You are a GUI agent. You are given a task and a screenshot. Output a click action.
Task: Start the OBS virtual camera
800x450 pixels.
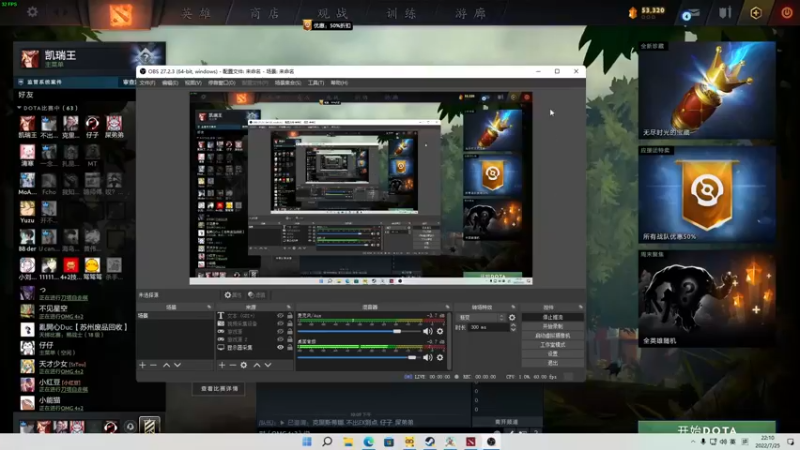tap(553, 336)
